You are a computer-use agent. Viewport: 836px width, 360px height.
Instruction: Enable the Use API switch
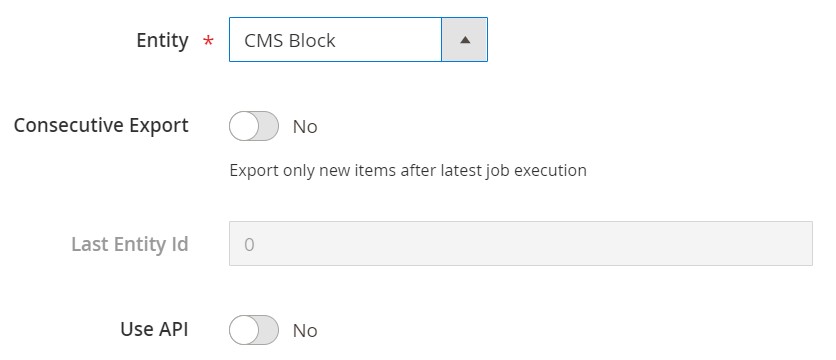click(254, 330)
